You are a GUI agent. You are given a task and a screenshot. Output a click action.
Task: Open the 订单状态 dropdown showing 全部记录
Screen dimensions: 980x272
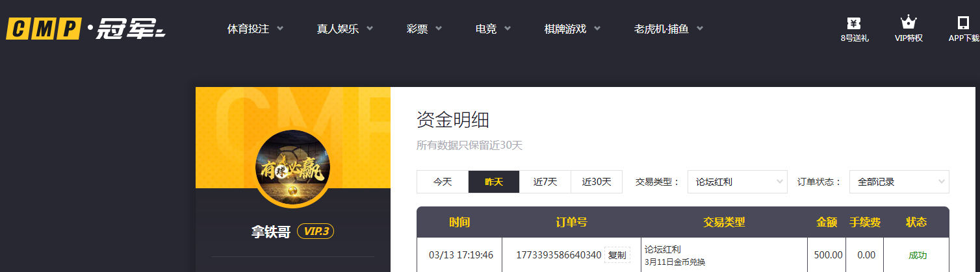pyautogui.click(x=899, y=182)
